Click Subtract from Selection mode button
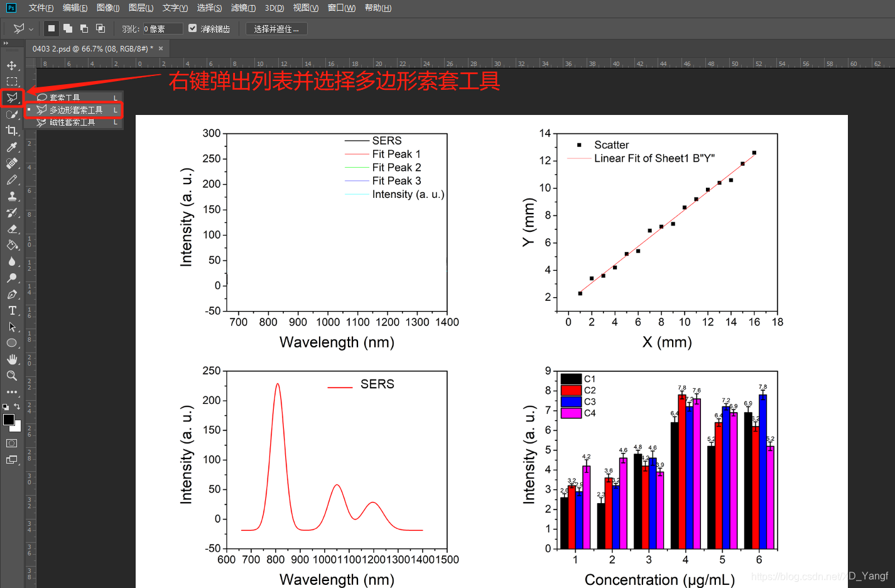 84,28
